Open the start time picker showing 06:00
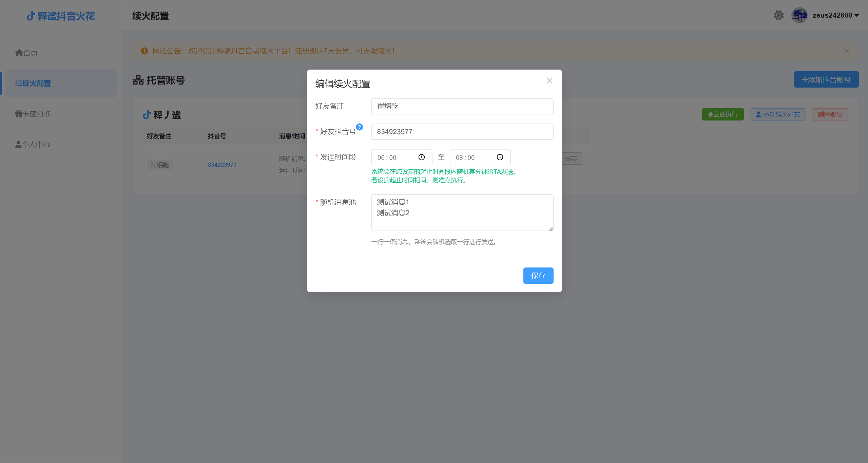This screenshot has height=463, width=868. pyautogui.click(x=402, y=157)
